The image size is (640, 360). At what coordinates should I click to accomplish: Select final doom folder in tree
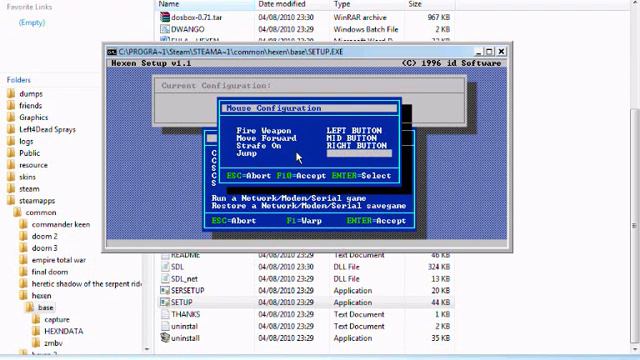pyautogui.click(x=50, y=271)
